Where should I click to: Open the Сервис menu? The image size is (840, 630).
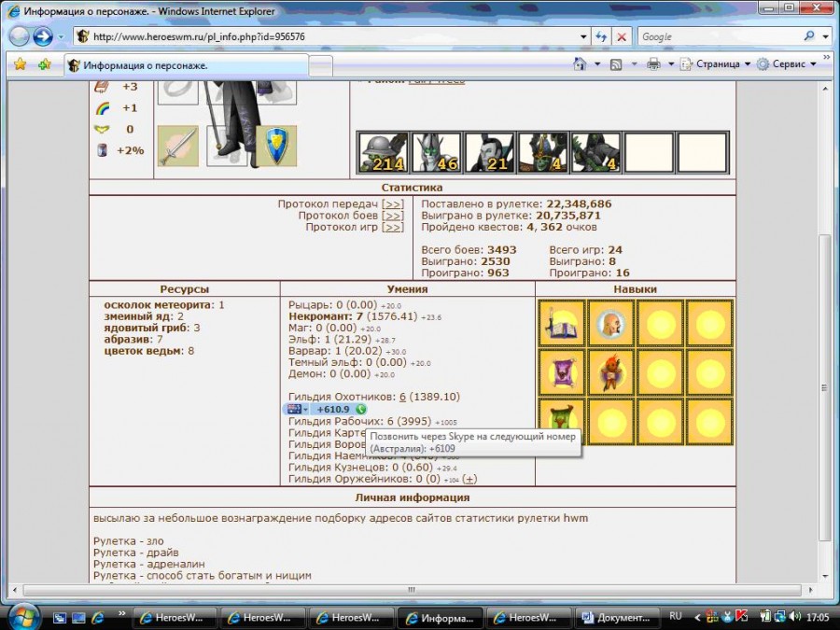(787, 64)
